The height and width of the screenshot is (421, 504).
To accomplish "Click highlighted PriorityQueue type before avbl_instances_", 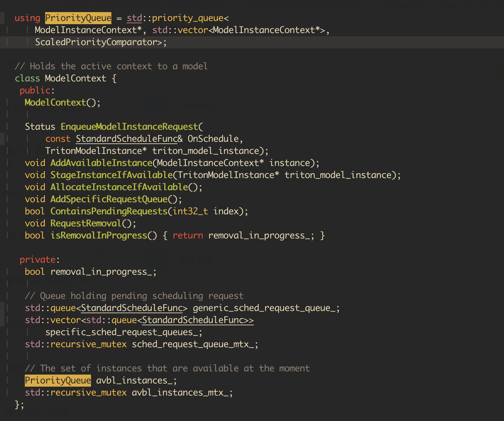I will click(x=58, y=381).
